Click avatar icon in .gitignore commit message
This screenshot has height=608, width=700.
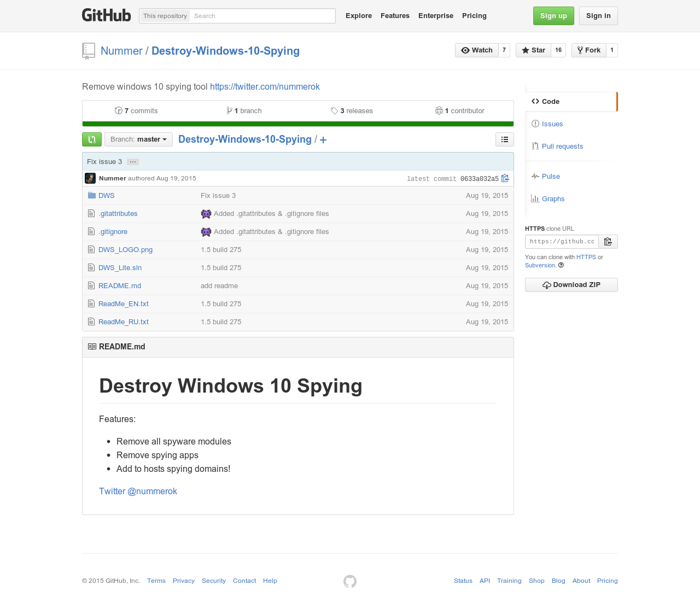pos(206,232)
